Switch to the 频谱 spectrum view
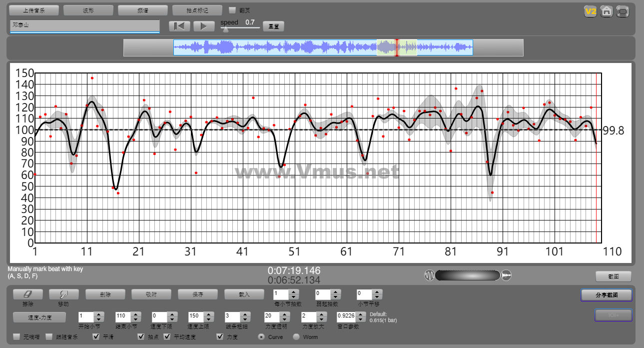The height and width of the screenshot is (348, 644). click(x=143, y=10)
